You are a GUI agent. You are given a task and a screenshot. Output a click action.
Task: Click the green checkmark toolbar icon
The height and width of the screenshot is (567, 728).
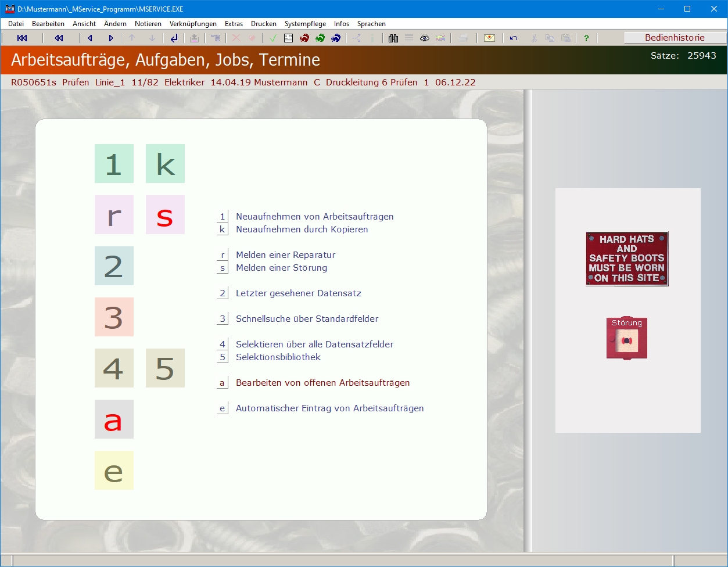(x=272, y=38)
